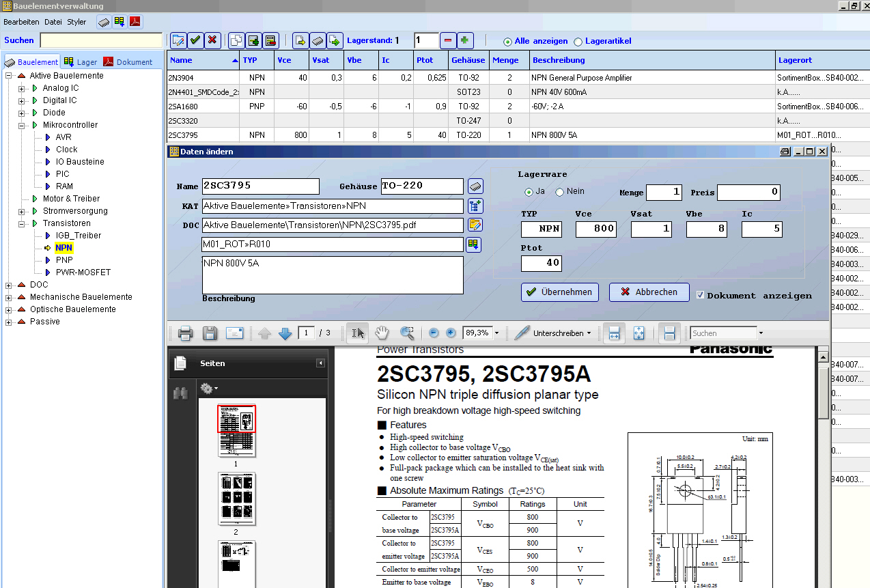The width and height of the screenshot is (870, 588).
Task: Click the Übernehmen button
Action: pos(560,292)
